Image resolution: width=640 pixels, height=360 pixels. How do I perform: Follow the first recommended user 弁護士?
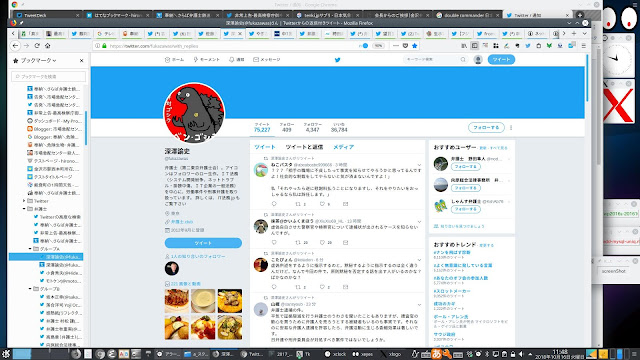pyautogui.click(x=466, y=167)
